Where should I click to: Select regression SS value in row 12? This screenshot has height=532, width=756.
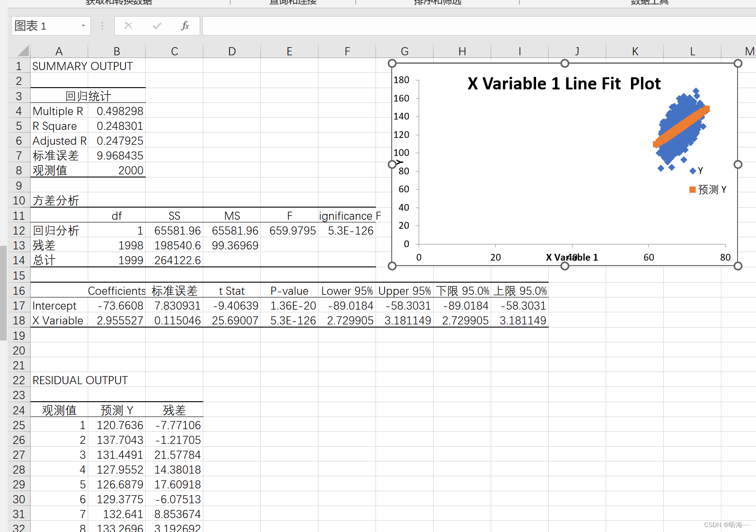coord(174,231)
